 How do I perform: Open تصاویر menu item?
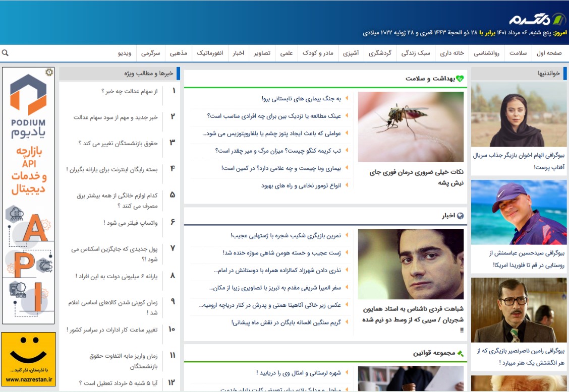262,53
